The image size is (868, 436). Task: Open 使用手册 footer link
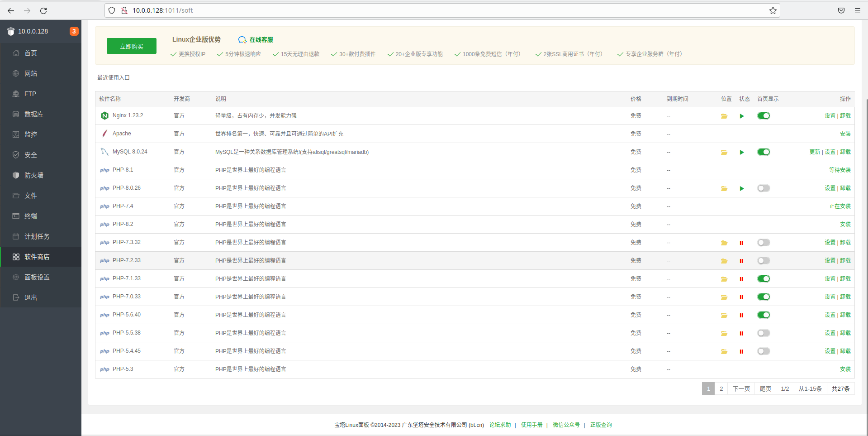tap(531, 425)
